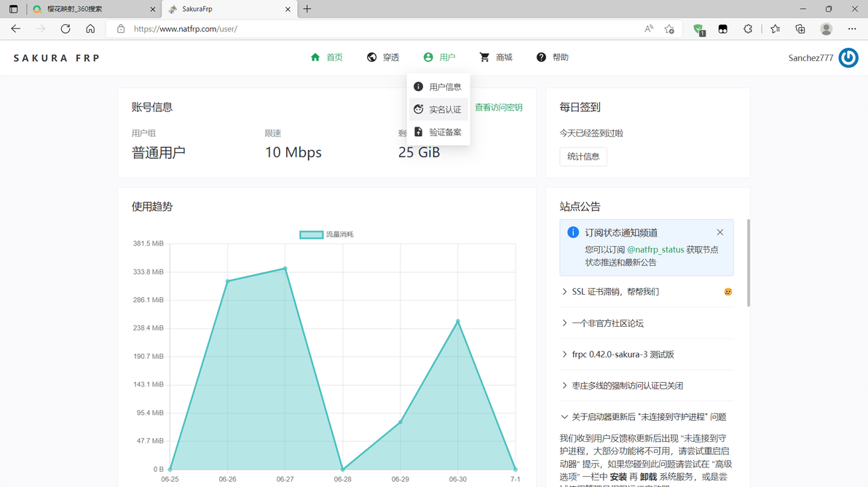Open the @natfrp_status link

click(x=655, y=250)
